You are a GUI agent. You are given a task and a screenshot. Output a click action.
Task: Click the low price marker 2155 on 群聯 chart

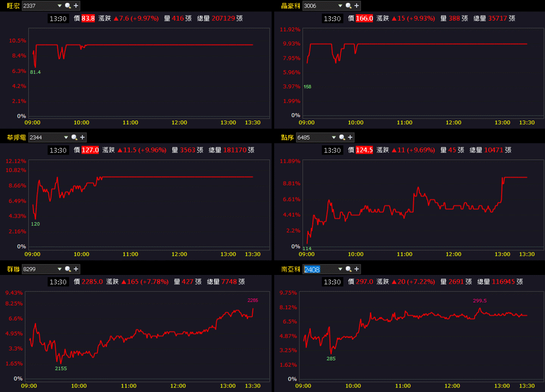pos(61,369)
